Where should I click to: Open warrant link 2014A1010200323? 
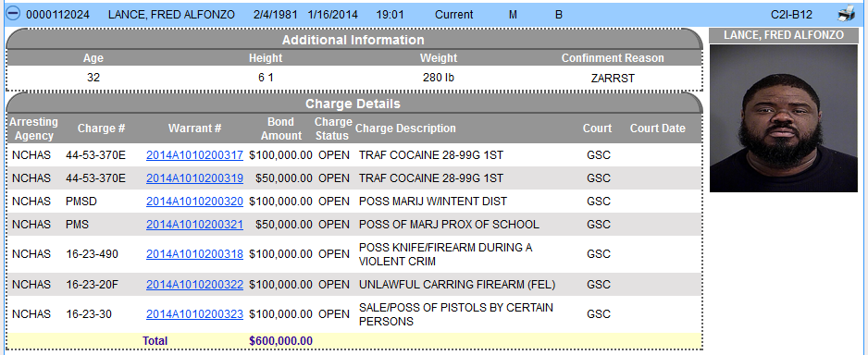tap(194, 314)
